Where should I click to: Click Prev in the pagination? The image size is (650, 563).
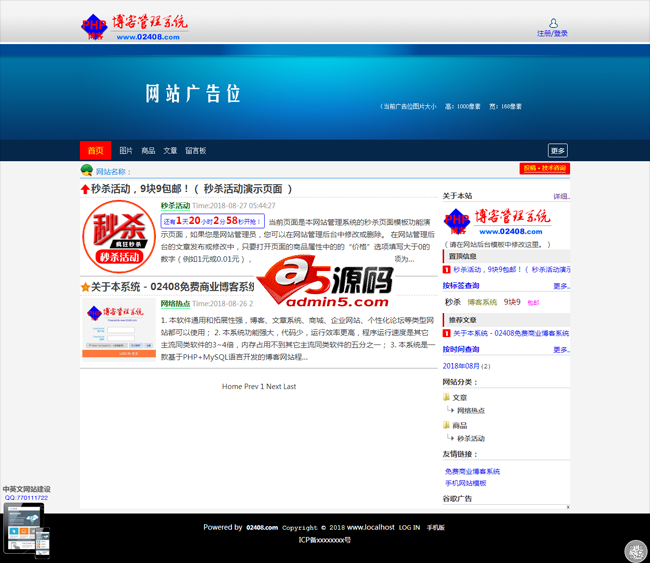click(x=251, y=386)
